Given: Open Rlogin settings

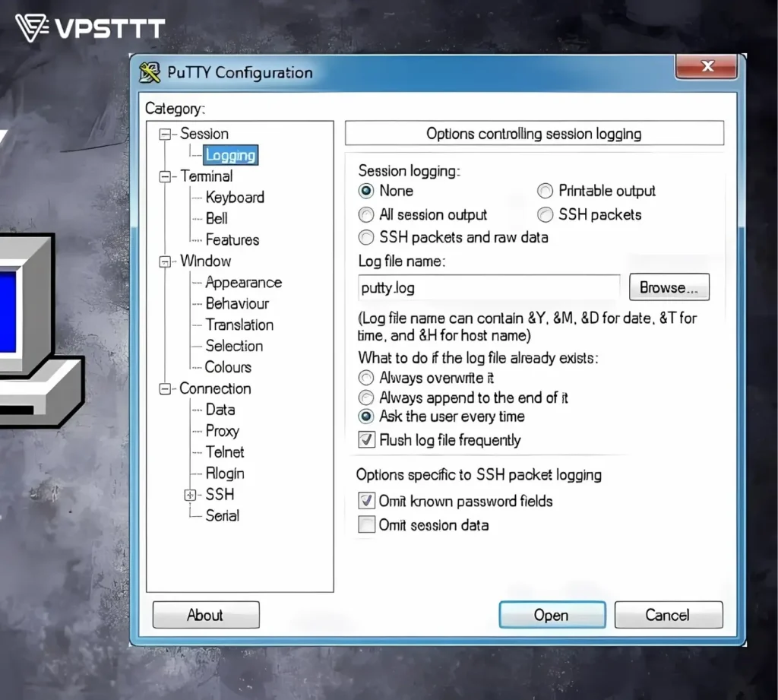Looking at the screenshot, I should point(225,473).
